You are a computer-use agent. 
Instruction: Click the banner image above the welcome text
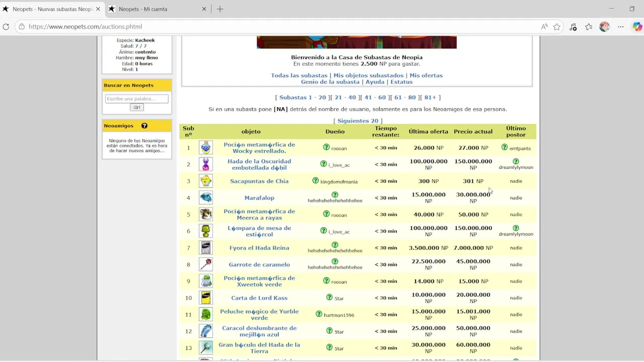coord(357,42)
